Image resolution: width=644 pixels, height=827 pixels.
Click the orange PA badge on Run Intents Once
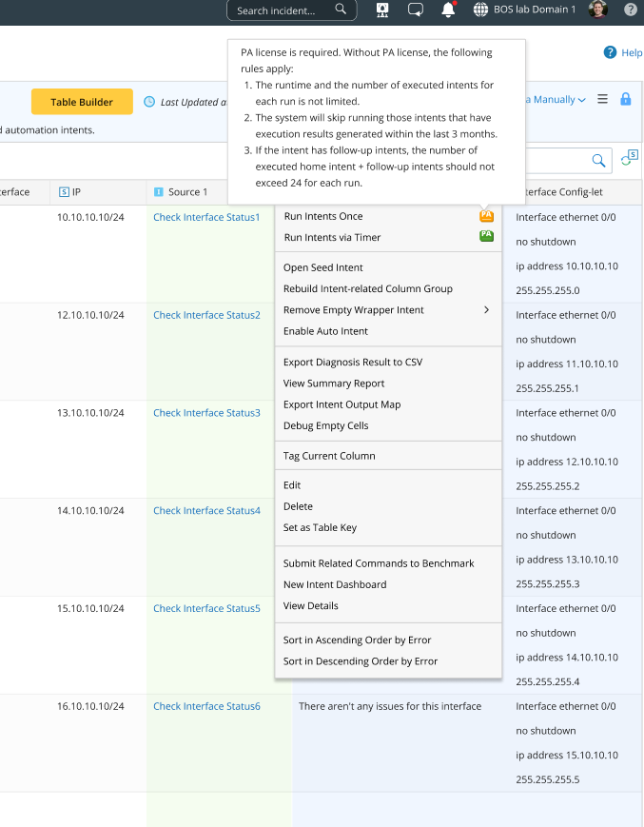coord(486,216)
